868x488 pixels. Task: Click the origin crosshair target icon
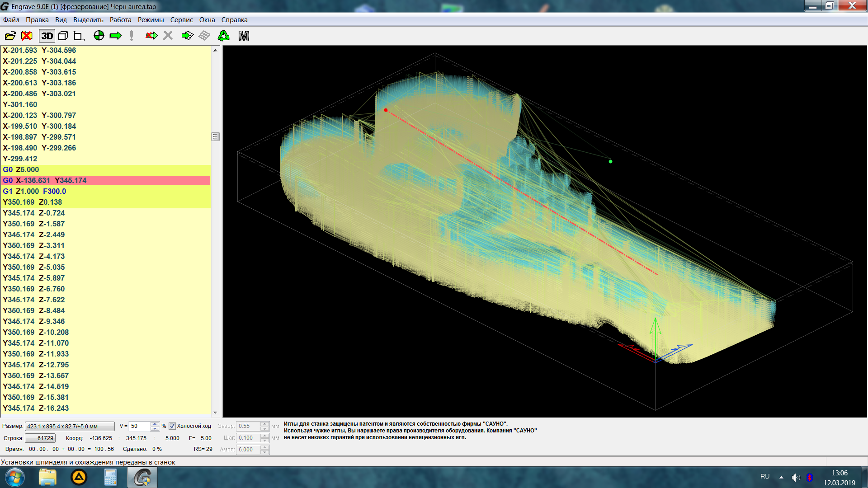click(x=99, y=36)
